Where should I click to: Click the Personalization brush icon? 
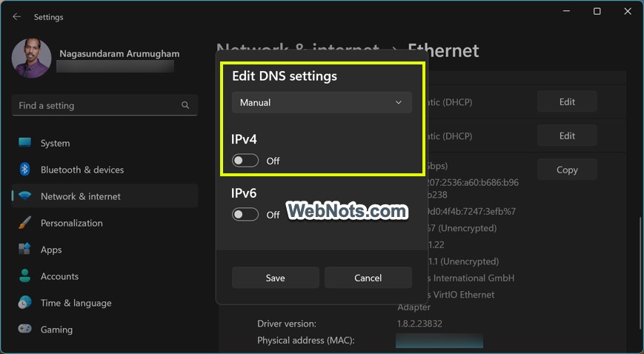point(24,223)
